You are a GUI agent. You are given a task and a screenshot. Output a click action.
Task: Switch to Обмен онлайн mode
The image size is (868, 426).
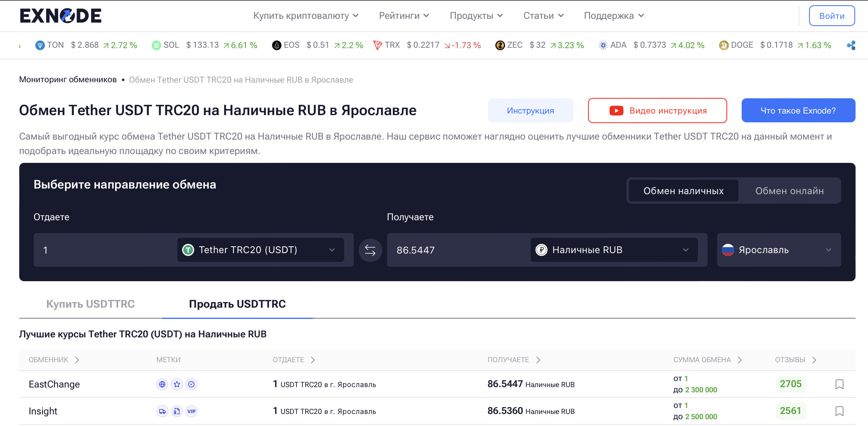pos(789,191)
